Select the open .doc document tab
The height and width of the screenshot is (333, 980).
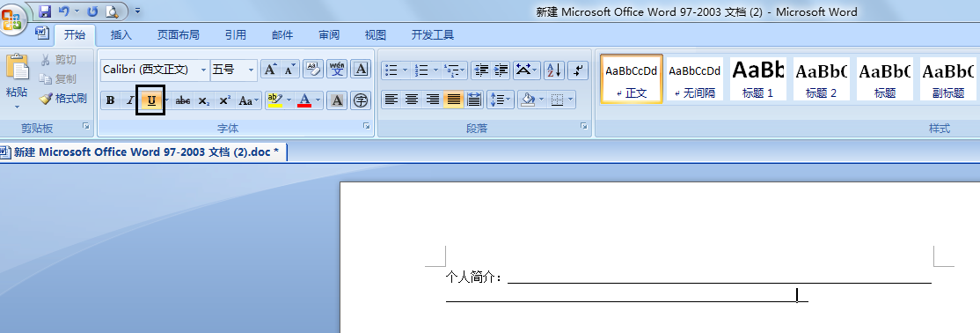(143, 152)
